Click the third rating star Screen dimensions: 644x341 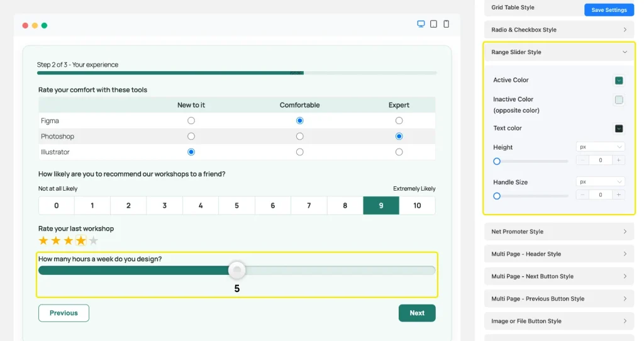[68, 240]
